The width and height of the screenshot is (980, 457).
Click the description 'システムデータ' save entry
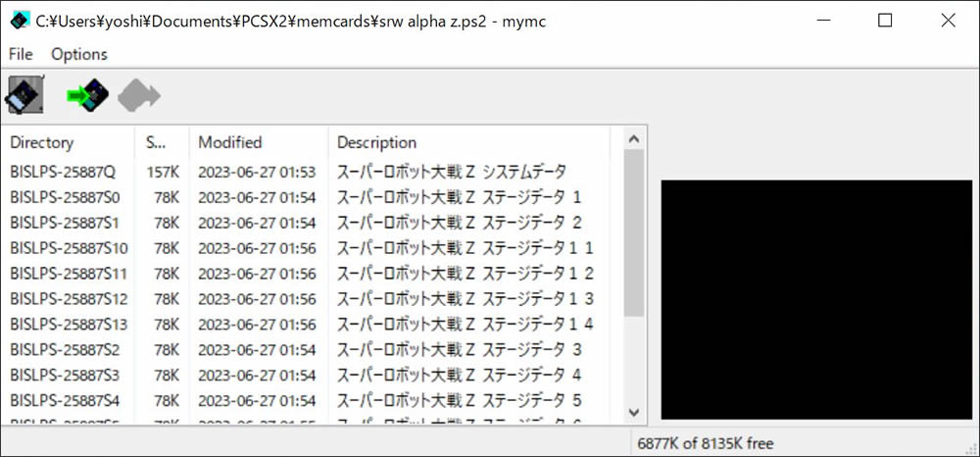tap(452, 172)
